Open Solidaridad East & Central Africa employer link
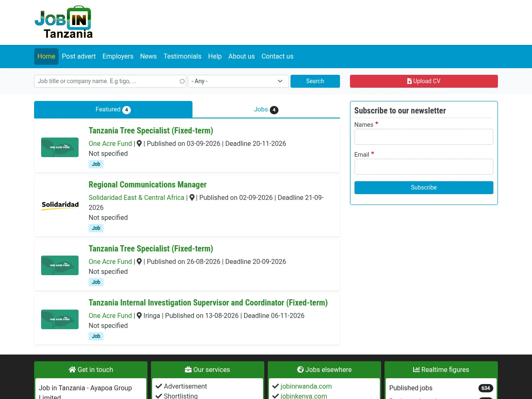532x399 pixels. [136, 197]
